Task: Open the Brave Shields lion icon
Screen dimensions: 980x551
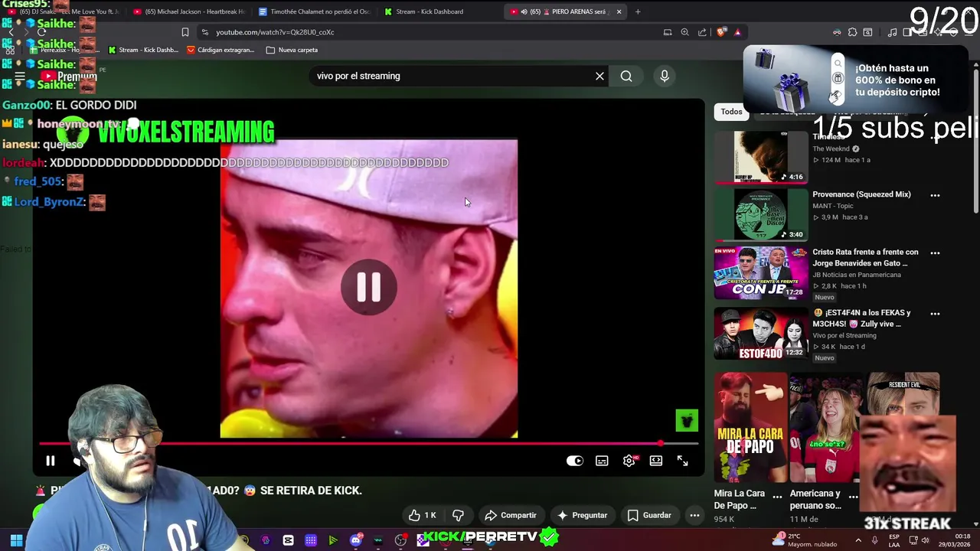Action: pos(721,32)
